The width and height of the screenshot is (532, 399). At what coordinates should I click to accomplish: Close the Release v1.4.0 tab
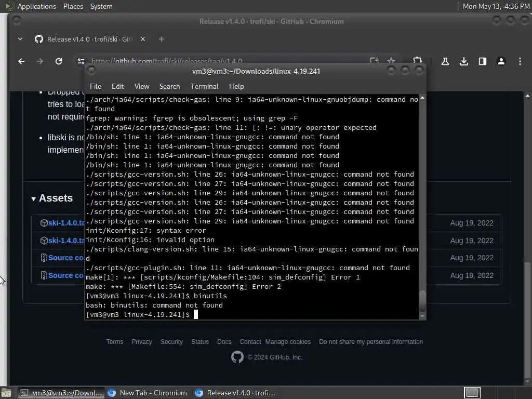(143, 39)
